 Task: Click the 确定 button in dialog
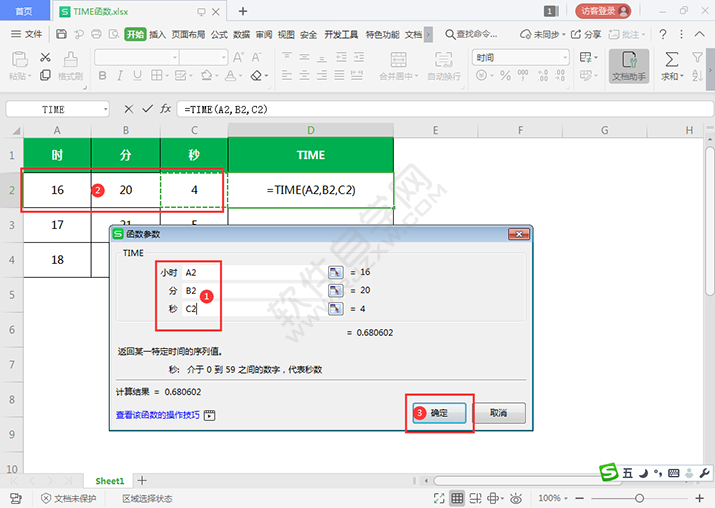click(440, 413)
